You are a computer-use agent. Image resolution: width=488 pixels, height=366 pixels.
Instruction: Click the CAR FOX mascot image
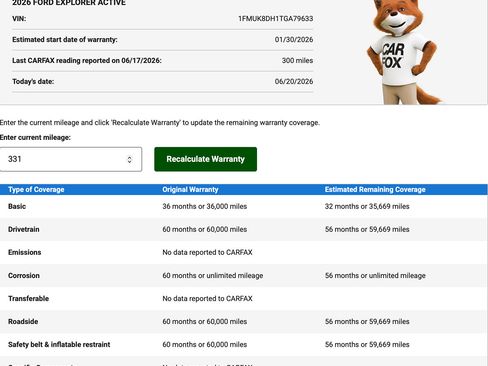tap(405, 52)
